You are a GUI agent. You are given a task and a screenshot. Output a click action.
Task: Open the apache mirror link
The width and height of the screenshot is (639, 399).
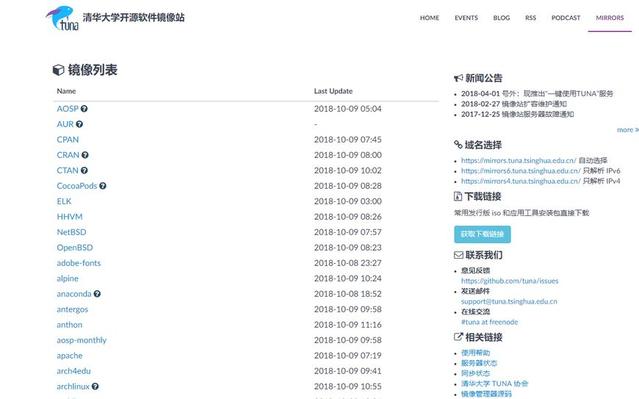[x=70, y=356]
